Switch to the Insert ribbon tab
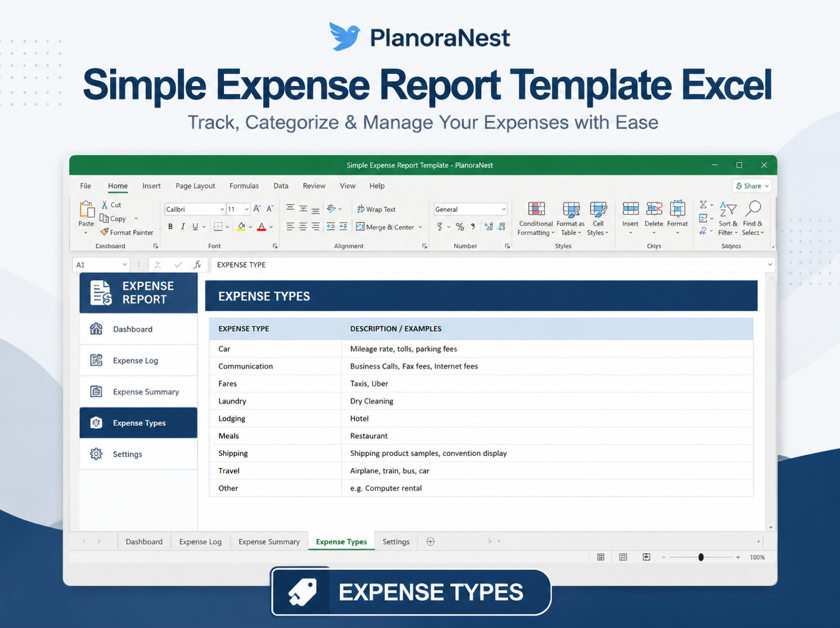840x628 pixels. pyautogui.click(x=152, y=186)
